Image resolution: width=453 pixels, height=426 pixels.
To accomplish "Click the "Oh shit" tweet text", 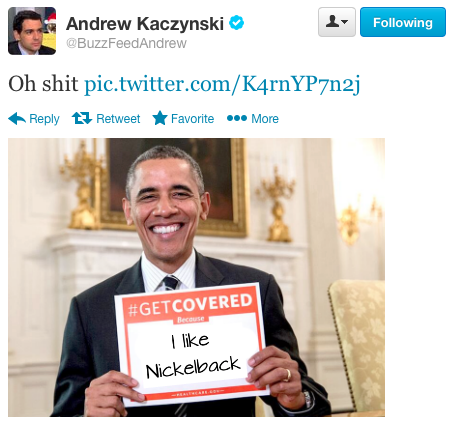I will tap(43, 84).
